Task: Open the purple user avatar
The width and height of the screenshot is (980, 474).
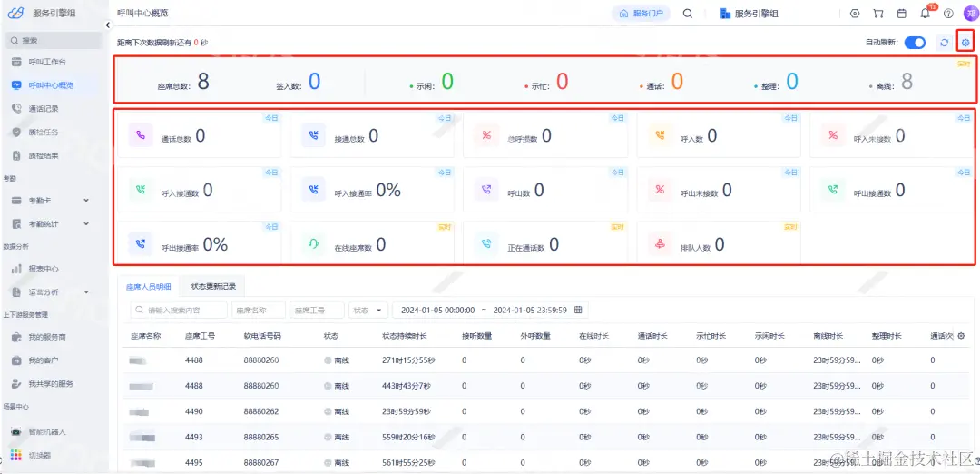Action: pyautogui.click(x=971, y=13)
